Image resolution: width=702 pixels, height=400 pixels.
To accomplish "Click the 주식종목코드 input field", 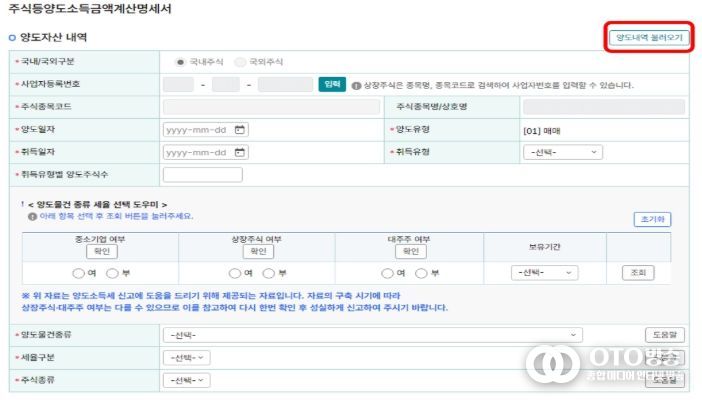I will click(x=272, y=107).
